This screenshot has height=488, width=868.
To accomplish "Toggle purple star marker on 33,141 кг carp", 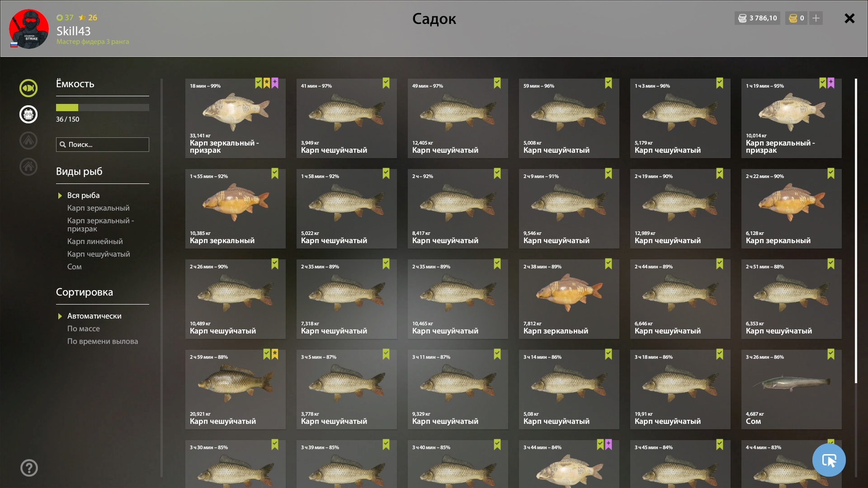I will 275,83.
